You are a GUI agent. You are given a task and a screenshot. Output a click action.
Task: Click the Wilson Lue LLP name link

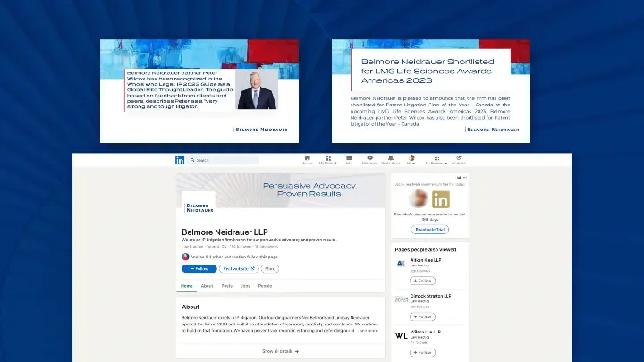426,332
